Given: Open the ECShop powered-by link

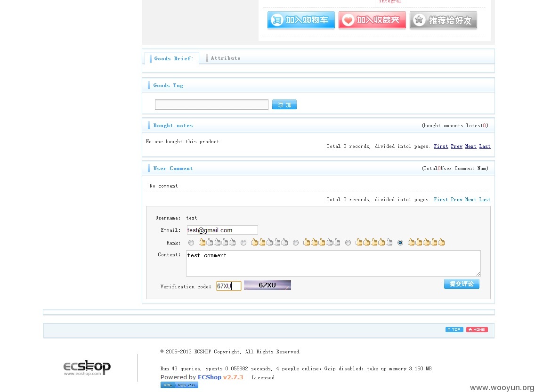Looking at the screenshot, I should [x=210, y=377].
